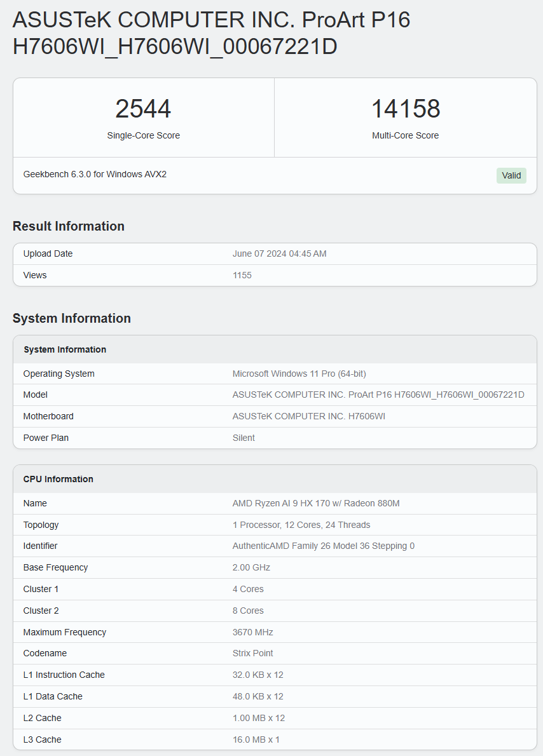Select the 'Silent' power plan value
This screenshot has height=756, width=543.
point(244,438)
